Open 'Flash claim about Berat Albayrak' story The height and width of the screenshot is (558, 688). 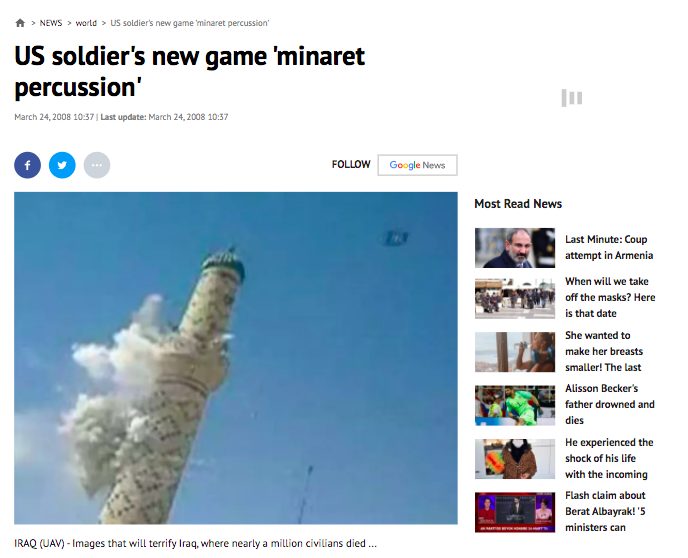[605, 512]
